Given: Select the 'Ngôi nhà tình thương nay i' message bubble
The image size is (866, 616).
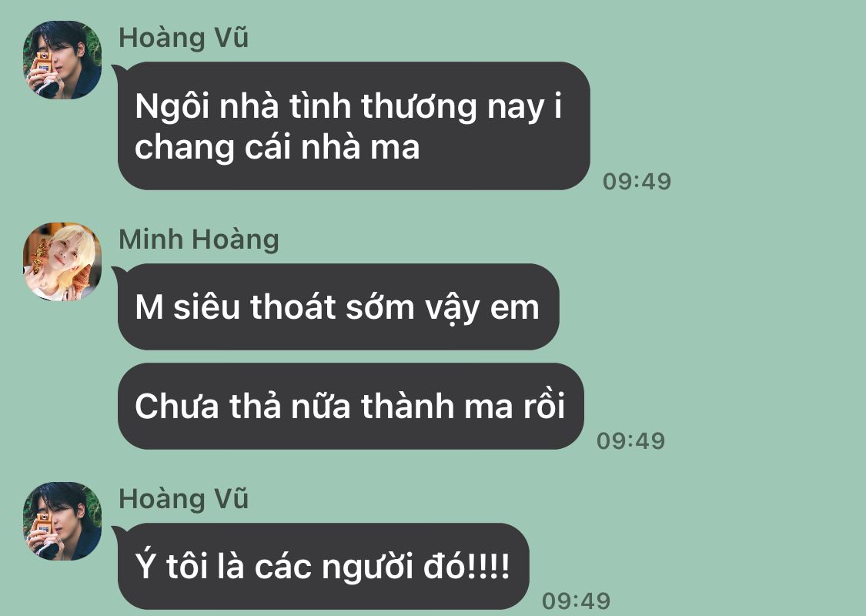Looking at the screenshot, I should point(354,126).
